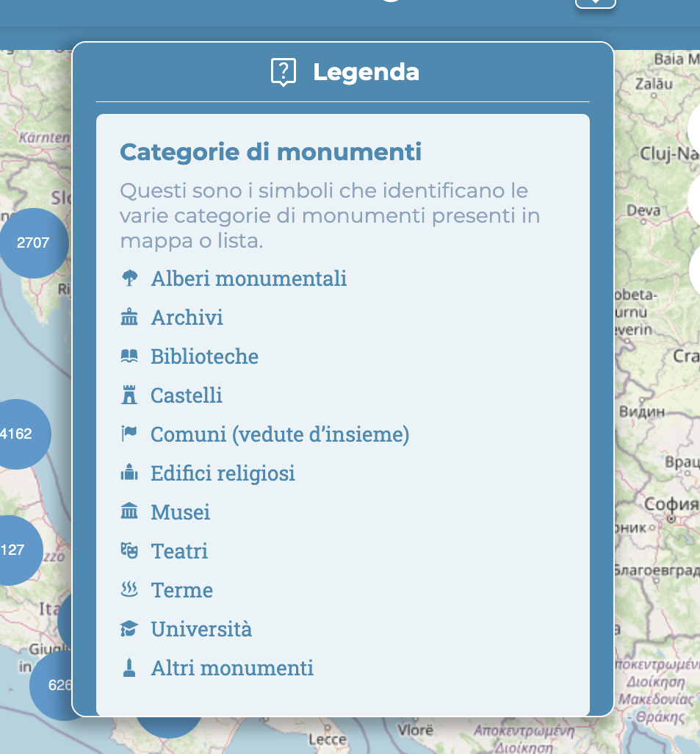Click the steam waves icon for Terme
700x754 pixels.
129,589
